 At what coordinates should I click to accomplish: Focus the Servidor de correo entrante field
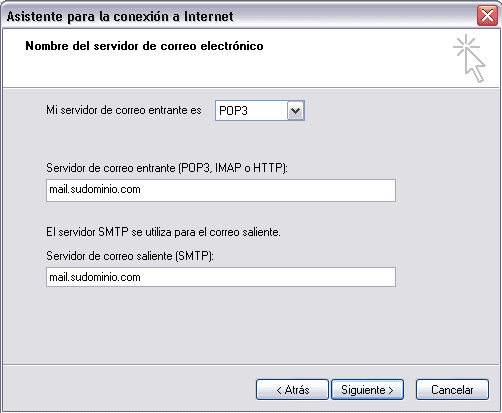tap(221, 190)
